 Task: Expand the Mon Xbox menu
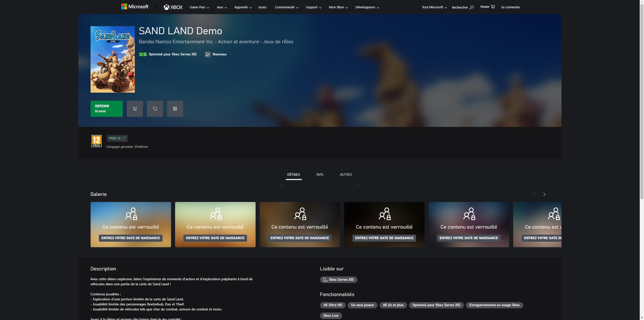coord(338,7)
